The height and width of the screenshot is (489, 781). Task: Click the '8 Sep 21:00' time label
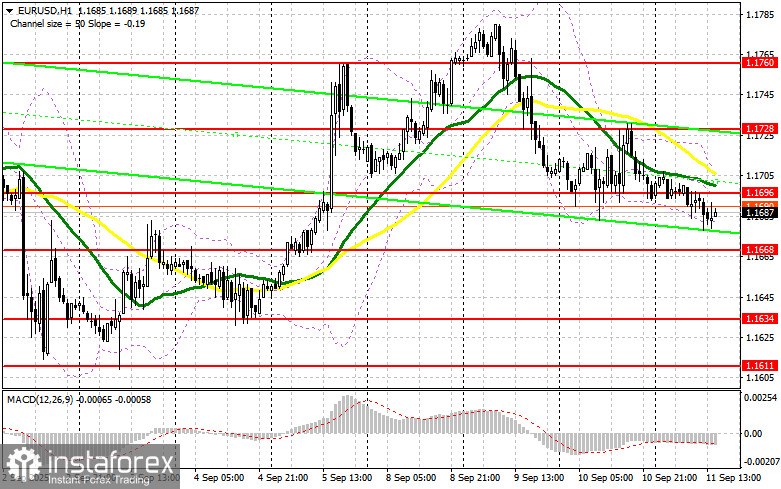pos(475,478)
